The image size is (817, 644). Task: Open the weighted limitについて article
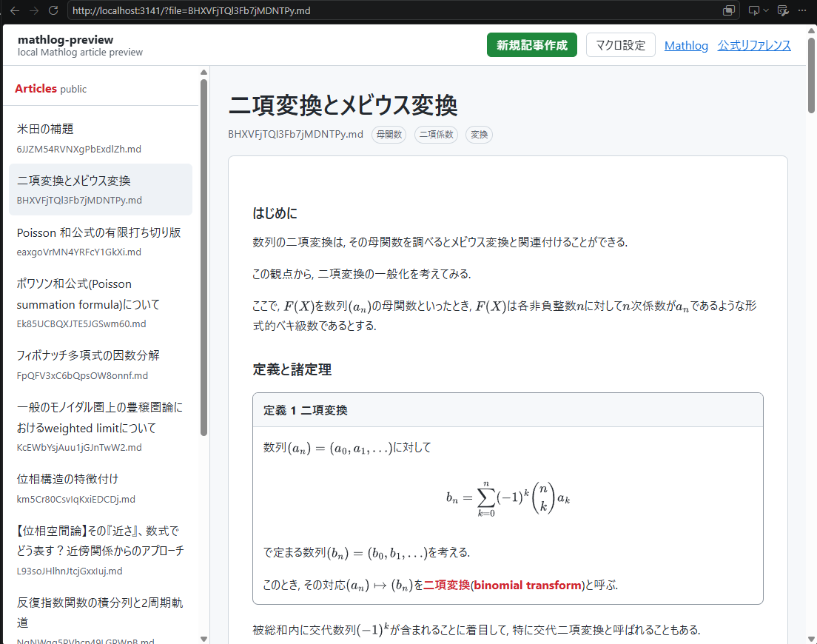tap(101, 426)
